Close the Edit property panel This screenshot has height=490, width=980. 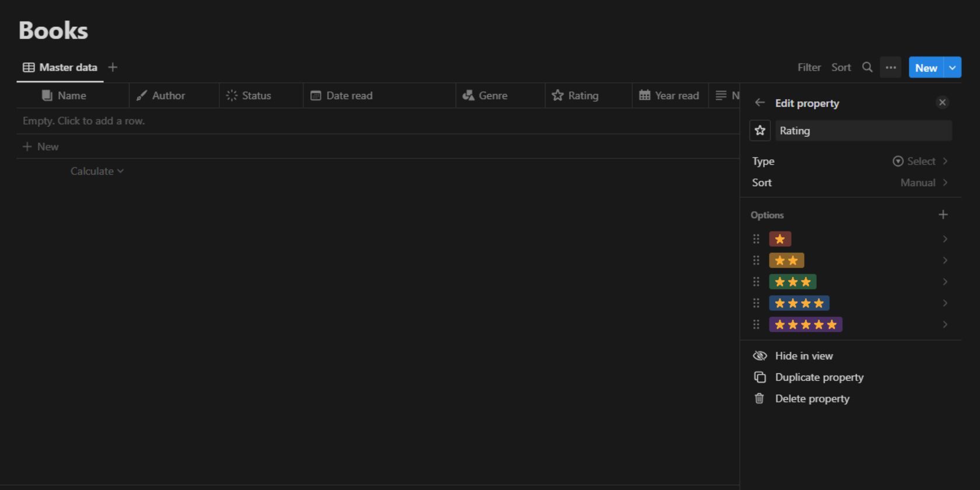(x=942, y=103)
